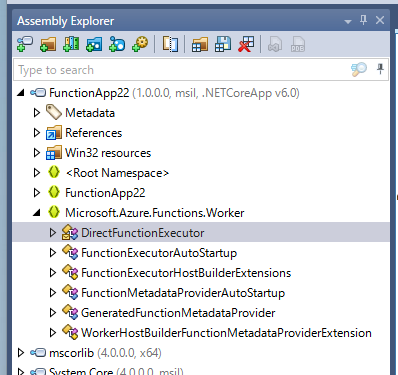Select the DirectFunctionExecutor label
This screenshot has width=398, height=375.
point(143,233)
